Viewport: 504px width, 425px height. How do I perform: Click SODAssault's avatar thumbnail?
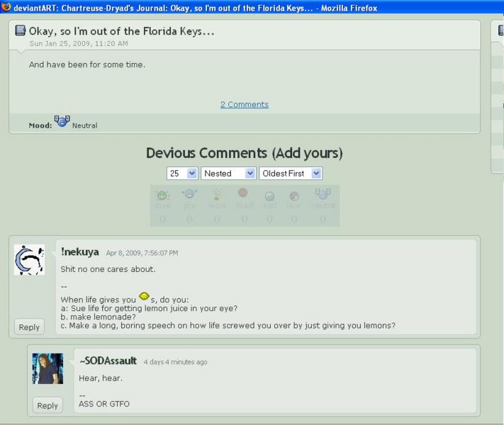[x=47, y=369]
